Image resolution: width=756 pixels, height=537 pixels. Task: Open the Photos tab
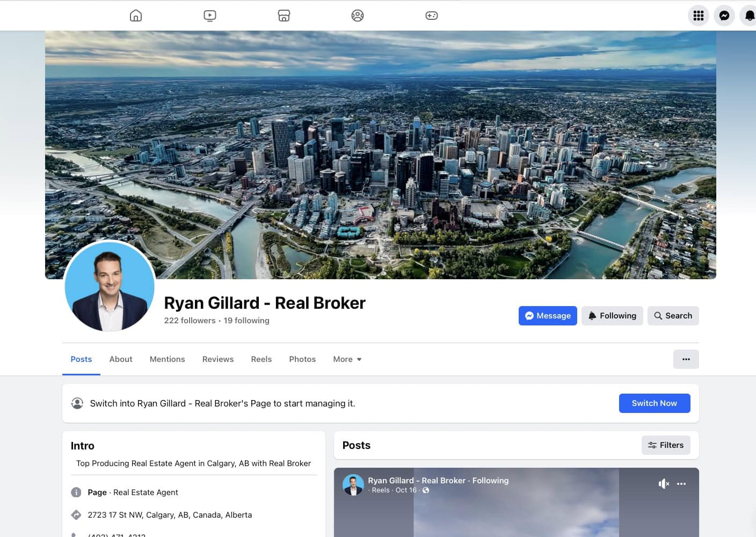tap(302, 359)
